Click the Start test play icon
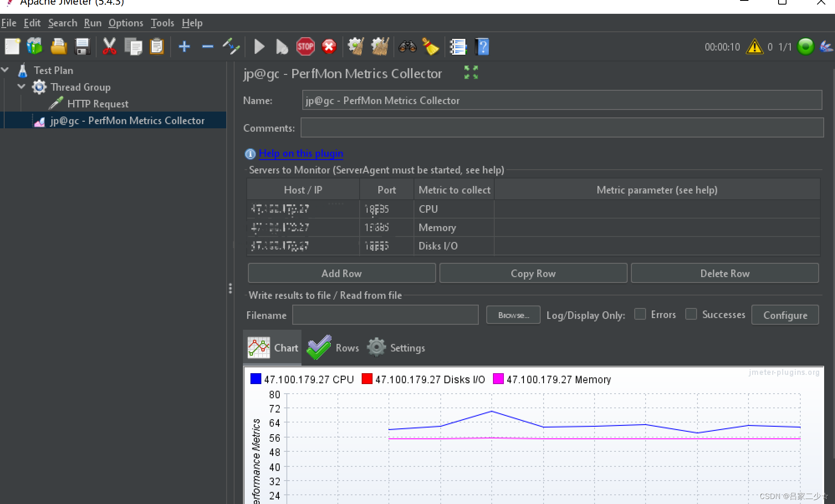Viewport: 835px width, 504px height. pyautogui.click(x=259, y=47)
